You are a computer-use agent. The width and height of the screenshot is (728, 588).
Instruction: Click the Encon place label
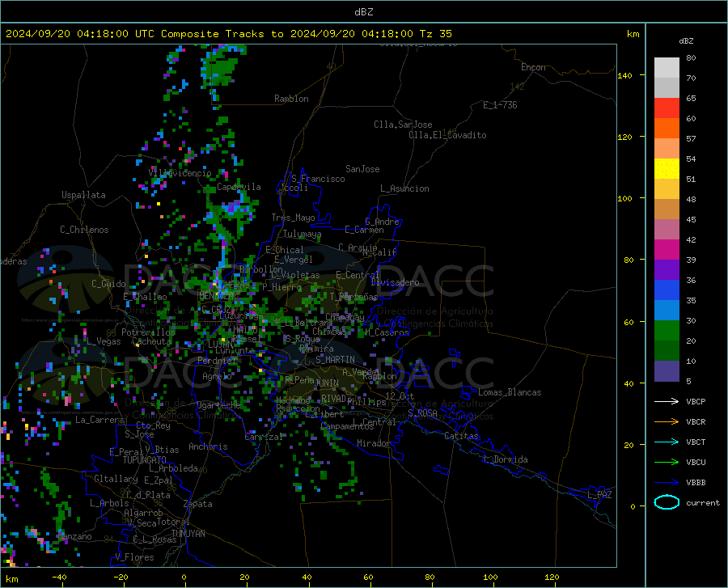point(533,67)
